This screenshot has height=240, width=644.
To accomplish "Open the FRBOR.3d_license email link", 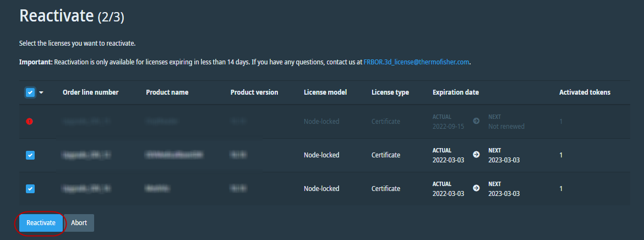I will (x=416, y=62).
